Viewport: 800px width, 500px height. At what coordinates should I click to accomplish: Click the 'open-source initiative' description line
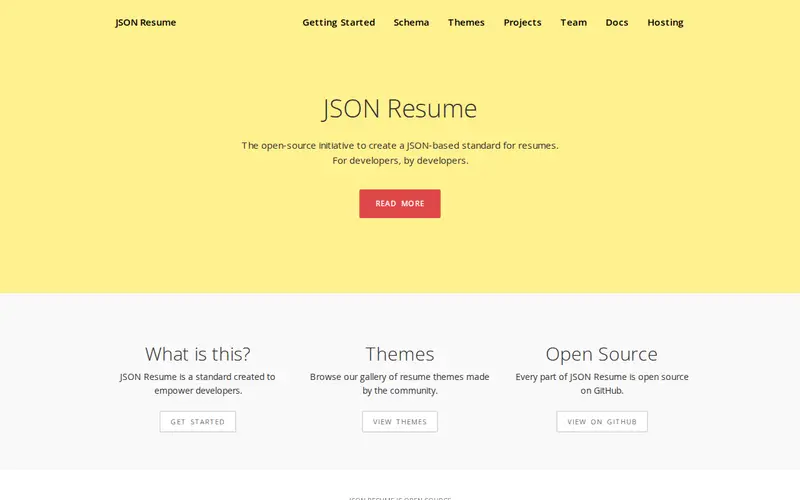point(400,145)
